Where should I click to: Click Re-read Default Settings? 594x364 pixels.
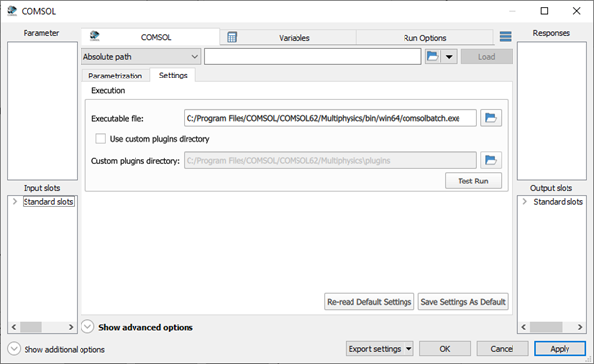369,302
